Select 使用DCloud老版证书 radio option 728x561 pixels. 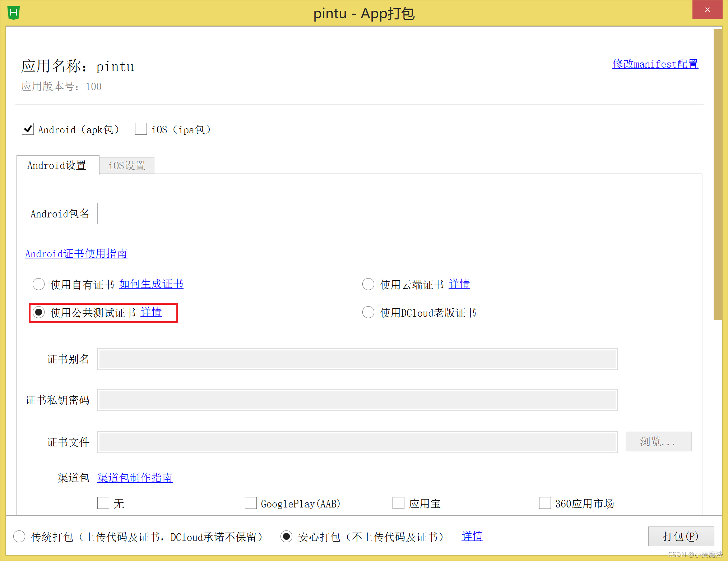[368, 312]
